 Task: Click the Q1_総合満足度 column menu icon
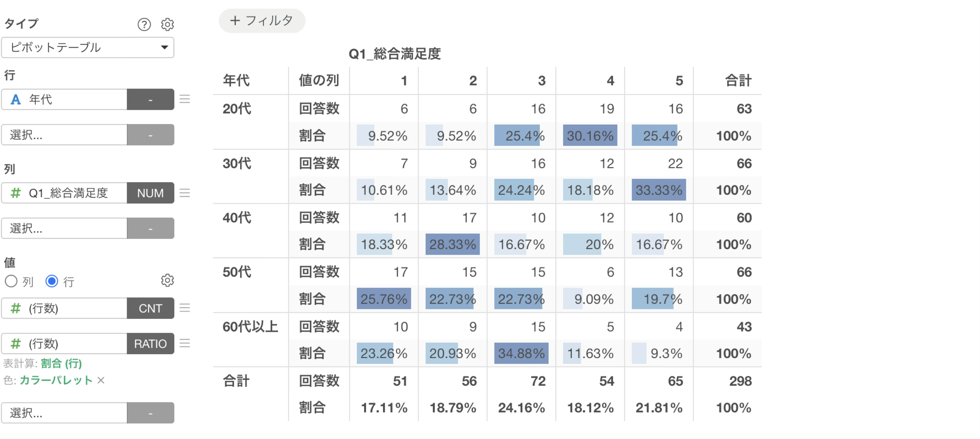(185, 193)
